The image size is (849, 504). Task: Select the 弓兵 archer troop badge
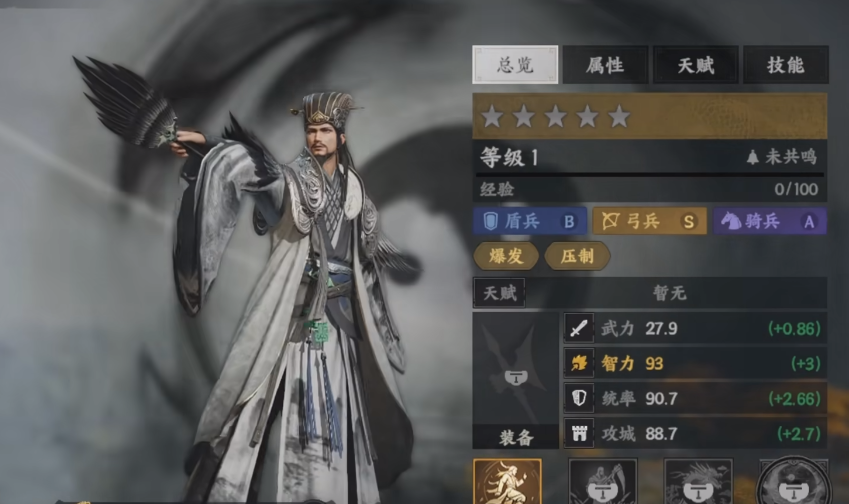point(650,221)
